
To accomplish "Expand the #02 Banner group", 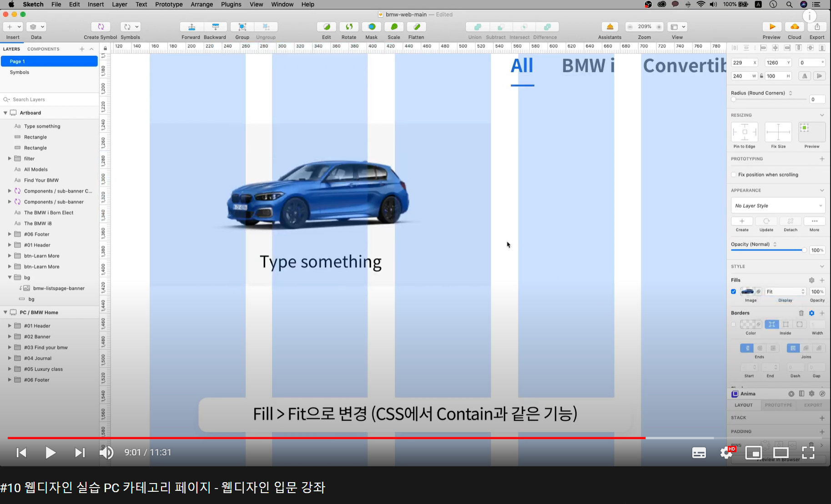I will tap(10, 337).
